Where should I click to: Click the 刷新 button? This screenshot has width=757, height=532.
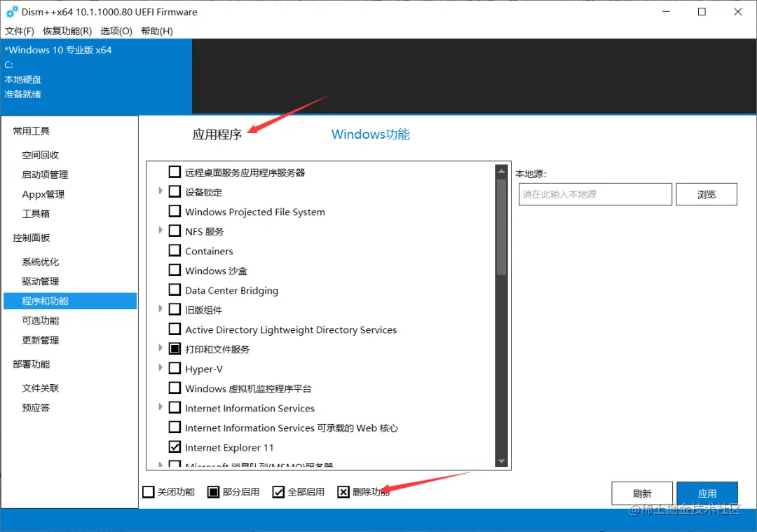(x=642, y=493)
